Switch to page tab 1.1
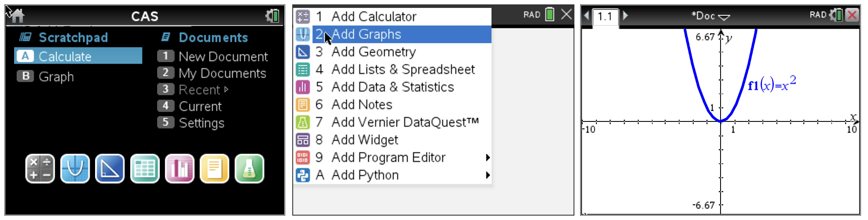 [x=605, y=17]
